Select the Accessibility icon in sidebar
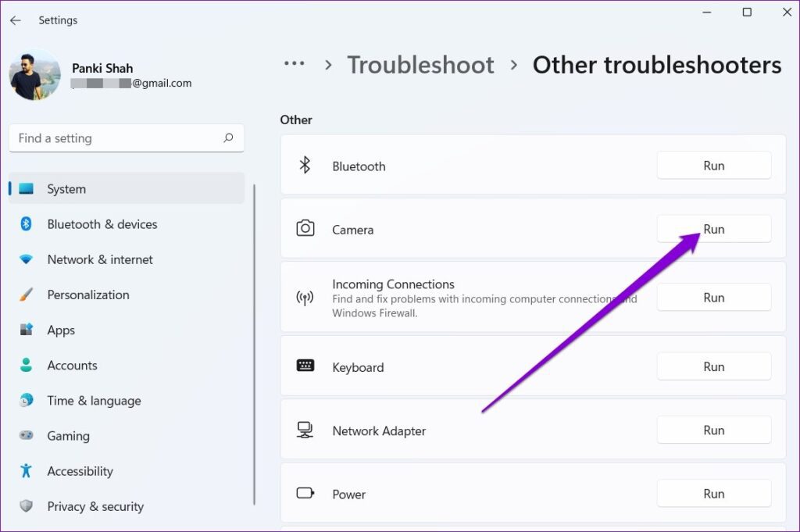Viewport: 800px width, 532px height. (27, 471)
